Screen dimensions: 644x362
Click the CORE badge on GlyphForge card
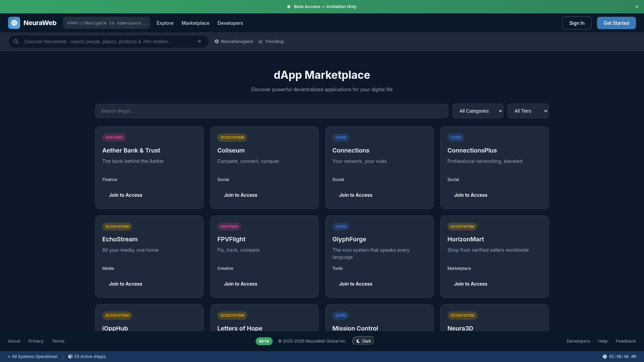click(341, 227)
